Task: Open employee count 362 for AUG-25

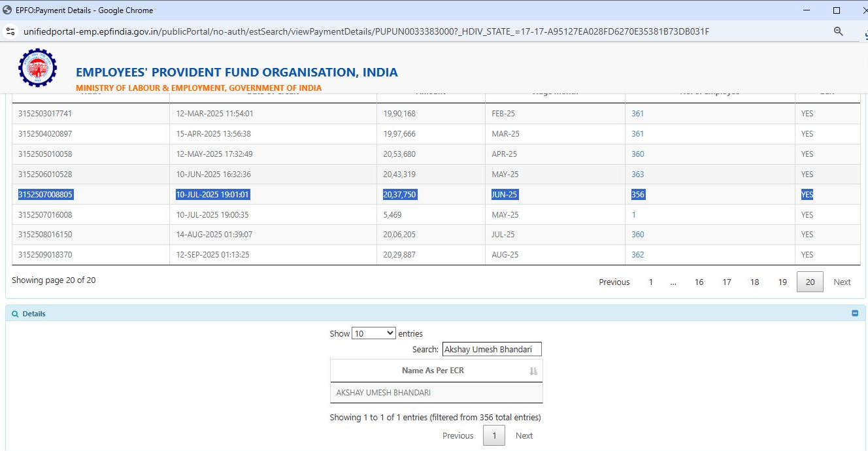Action: (x=637, y=255)
